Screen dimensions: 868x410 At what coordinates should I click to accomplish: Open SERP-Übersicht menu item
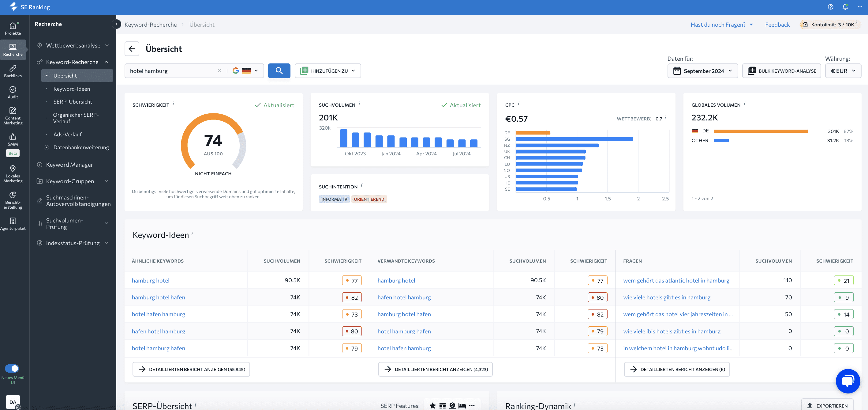point(73,101)
